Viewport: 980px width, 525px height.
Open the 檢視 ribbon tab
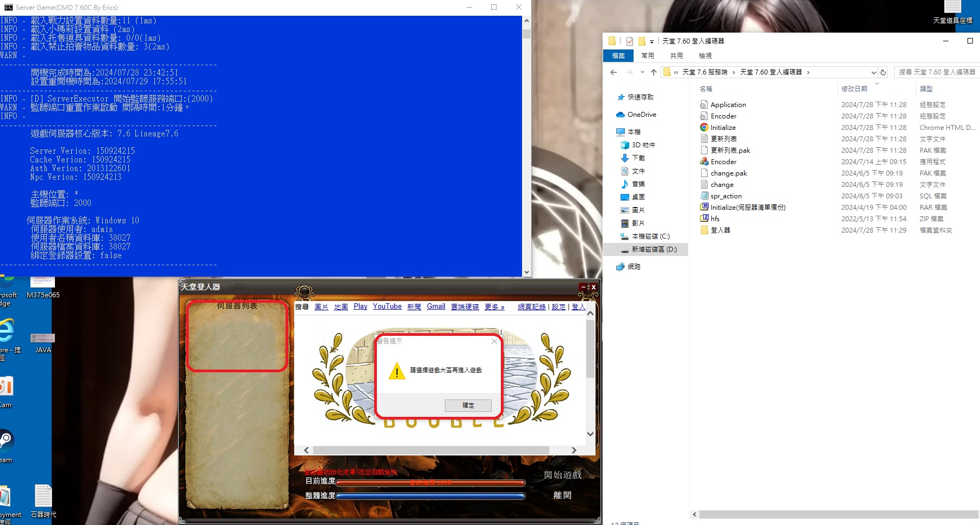(x=705, y=55)
